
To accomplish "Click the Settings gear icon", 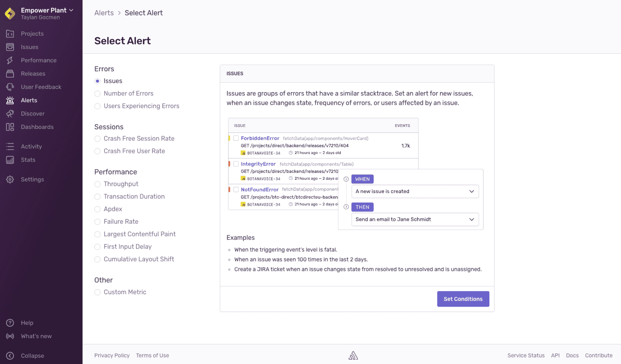I will (x=10, y=179).
